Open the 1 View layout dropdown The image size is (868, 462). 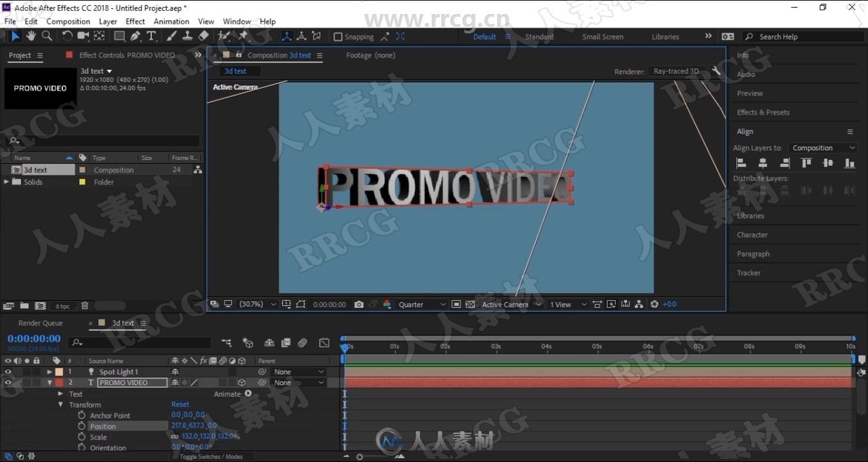tap(568, 304)
